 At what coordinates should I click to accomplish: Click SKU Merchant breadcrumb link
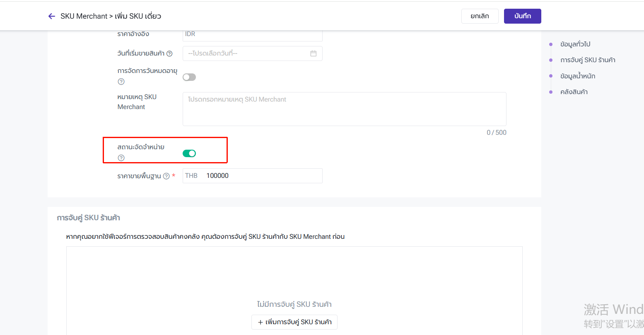(84, 16)
